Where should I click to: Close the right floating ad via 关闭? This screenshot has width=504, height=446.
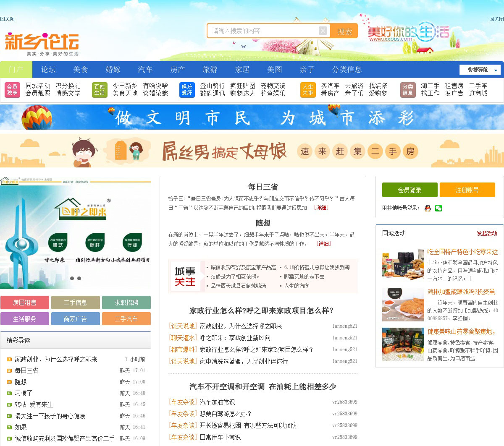click(496, 19)
